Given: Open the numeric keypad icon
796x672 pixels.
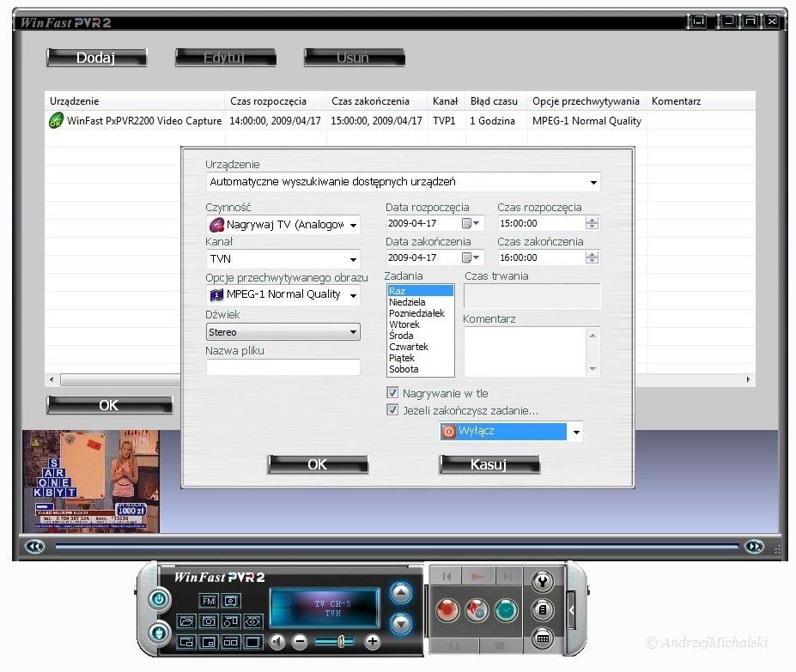Looking at the screenshot, I should click(543, 639).
